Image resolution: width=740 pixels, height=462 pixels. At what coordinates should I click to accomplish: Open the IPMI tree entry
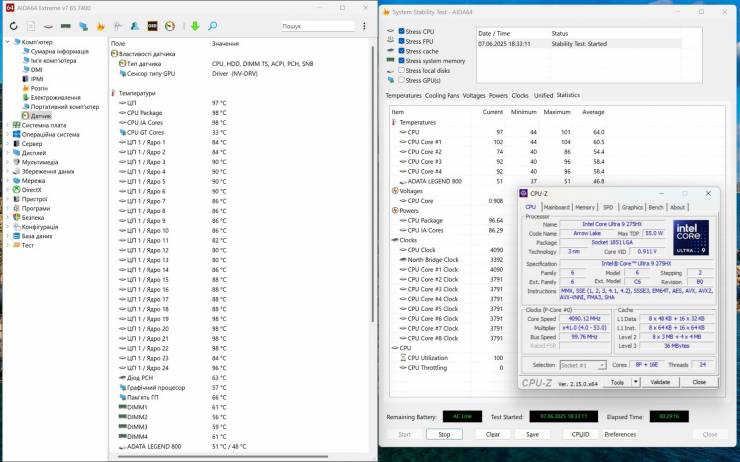point(37,79)
